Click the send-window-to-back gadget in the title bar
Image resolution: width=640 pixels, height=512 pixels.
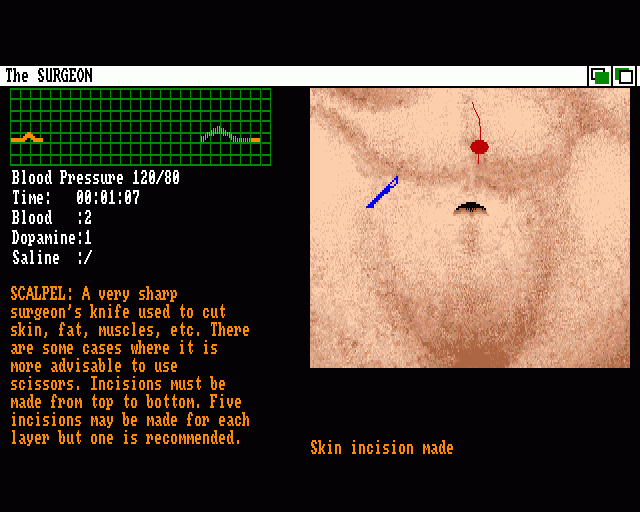[x=600, y=76]
